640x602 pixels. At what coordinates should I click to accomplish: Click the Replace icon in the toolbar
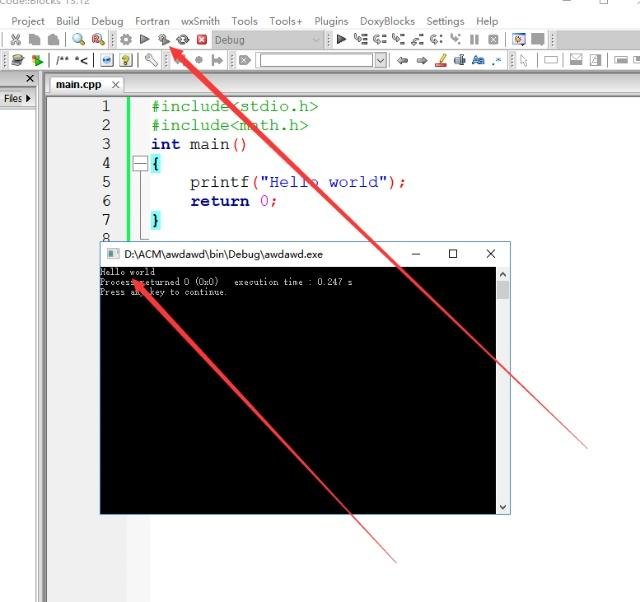click(97, 40)
